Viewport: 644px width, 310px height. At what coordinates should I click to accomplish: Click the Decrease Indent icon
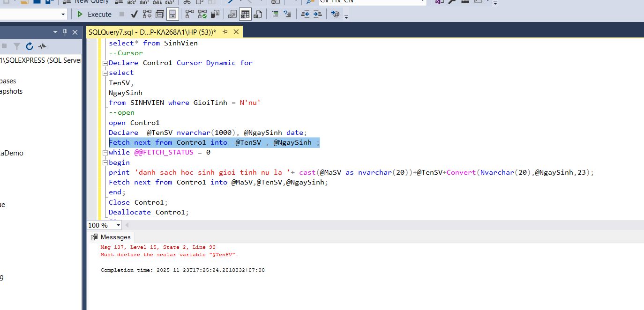click(x=305, y=15)
